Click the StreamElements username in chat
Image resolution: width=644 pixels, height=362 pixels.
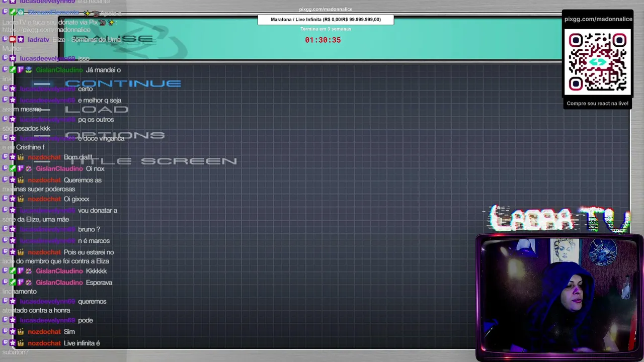pos(53,13)
